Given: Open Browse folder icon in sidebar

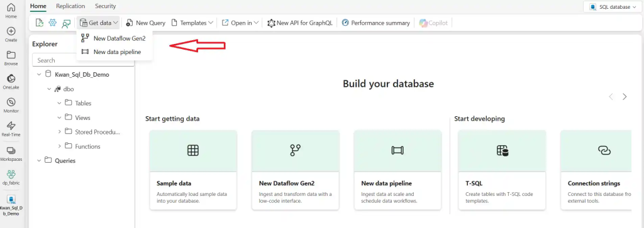Looking at the screenshot, I should tap(11, 55).
